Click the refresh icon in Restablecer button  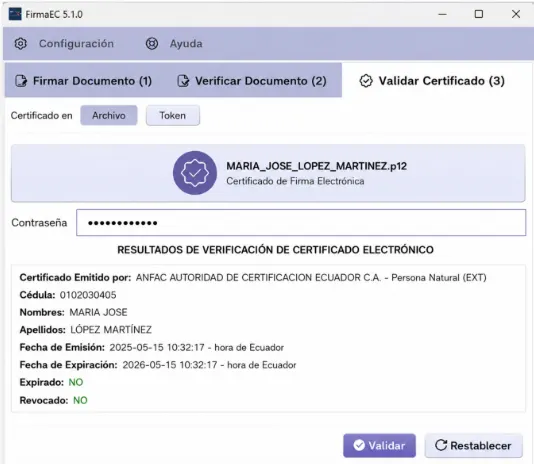point(441,445)
